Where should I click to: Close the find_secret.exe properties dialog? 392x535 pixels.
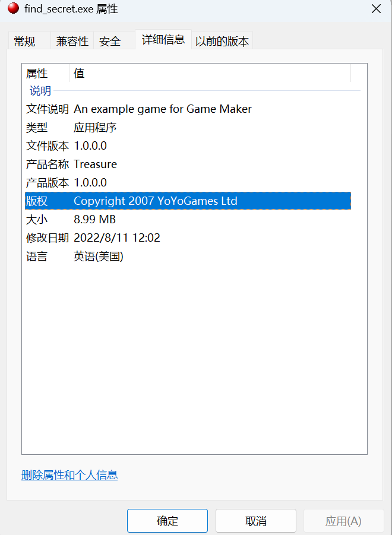click(x=376, y=8)
